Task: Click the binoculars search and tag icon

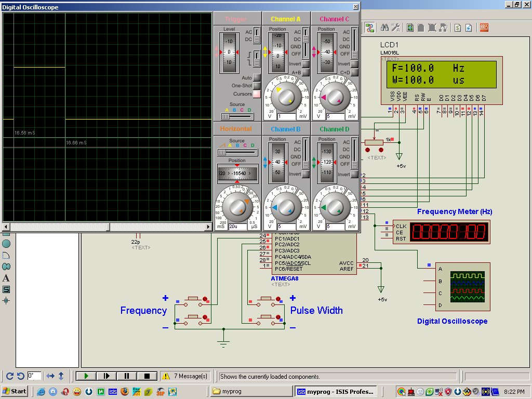Action: 385,28
